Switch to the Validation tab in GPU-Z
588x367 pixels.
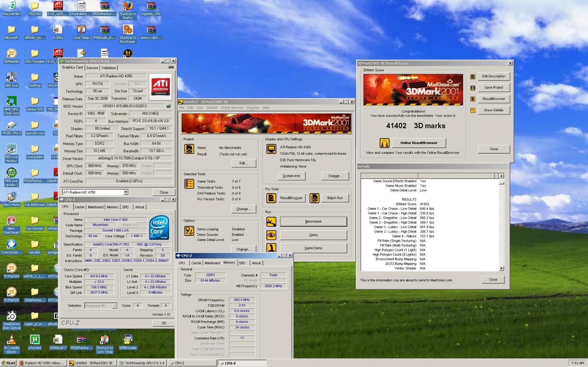pyautogui.click(x=109, y=68)
